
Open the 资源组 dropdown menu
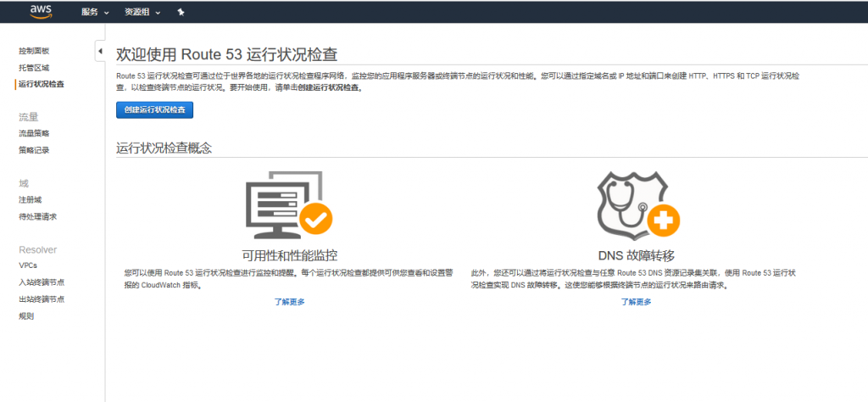click(142, 12)
